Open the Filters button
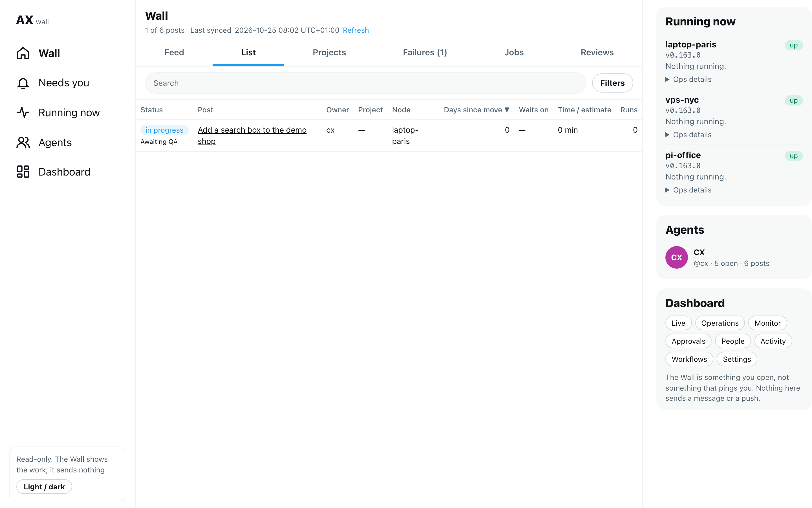 coord(612,83)
